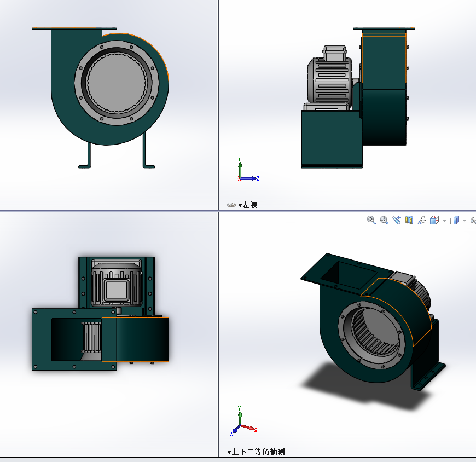Open the Dynamic Annotation Views icon
This screenshot has width=476, height=462.
(x=422, y=220)
